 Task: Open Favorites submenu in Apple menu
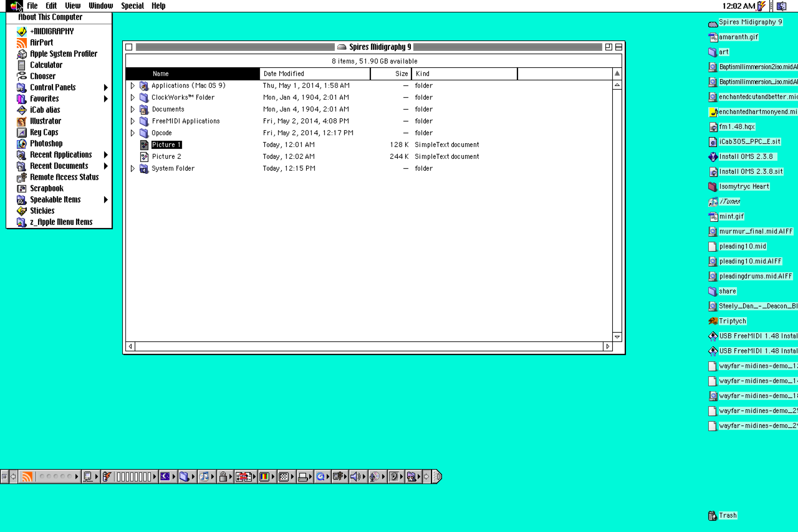click(59, 99)
